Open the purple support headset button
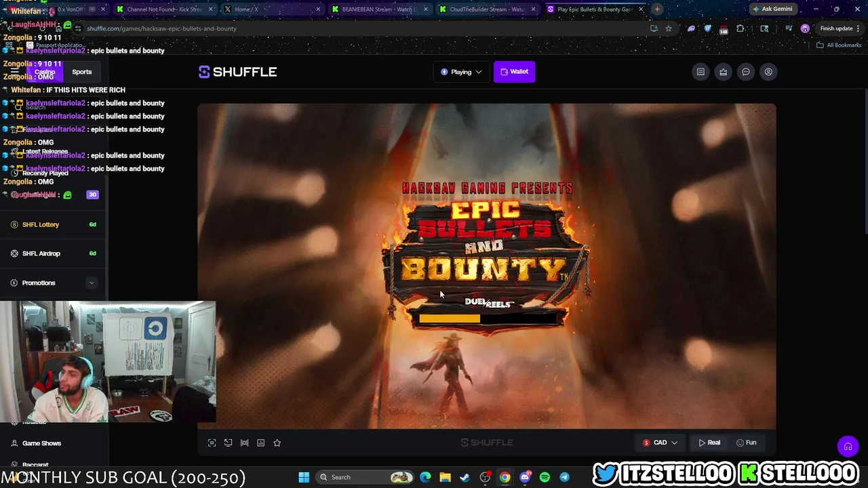The image size is (868, 488). click(848, 447)
